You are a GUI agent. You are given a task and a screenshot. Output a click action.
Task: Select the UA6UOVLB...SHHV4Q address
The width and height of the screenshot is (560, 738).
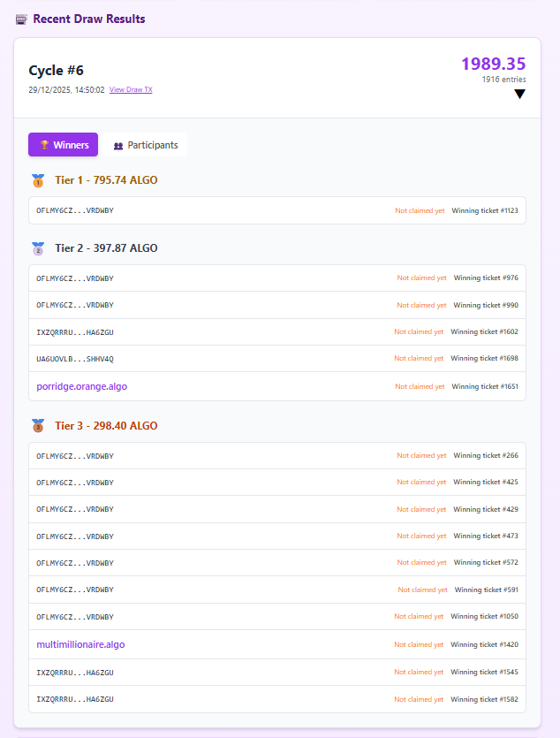(75, 359)
